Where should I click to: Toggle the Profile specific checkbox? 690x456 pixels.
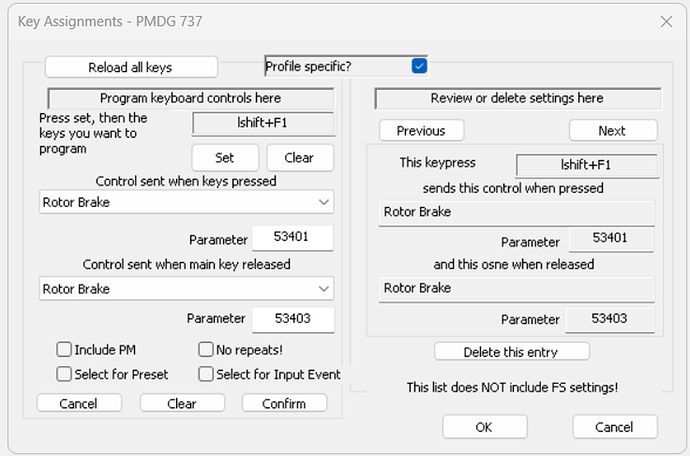click(x=419, y=66)
